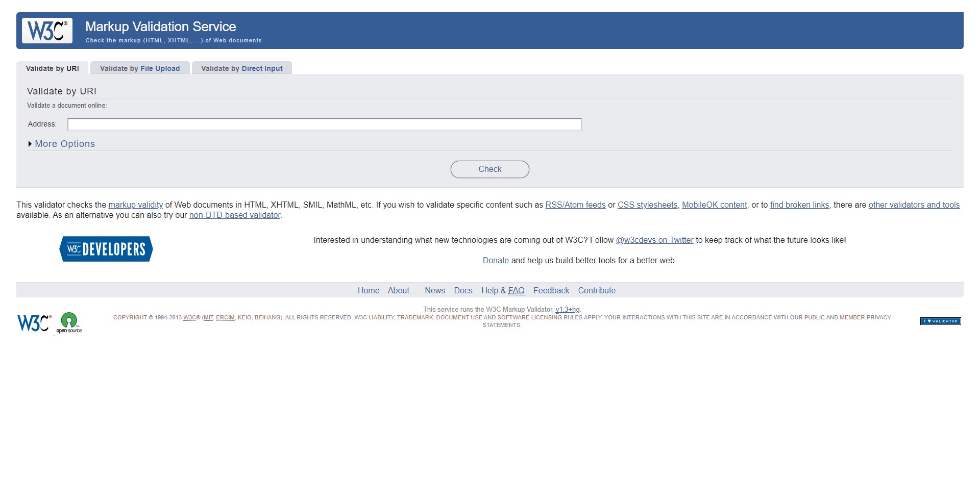Click the MEMBER privacy statement link

(852, 318)
